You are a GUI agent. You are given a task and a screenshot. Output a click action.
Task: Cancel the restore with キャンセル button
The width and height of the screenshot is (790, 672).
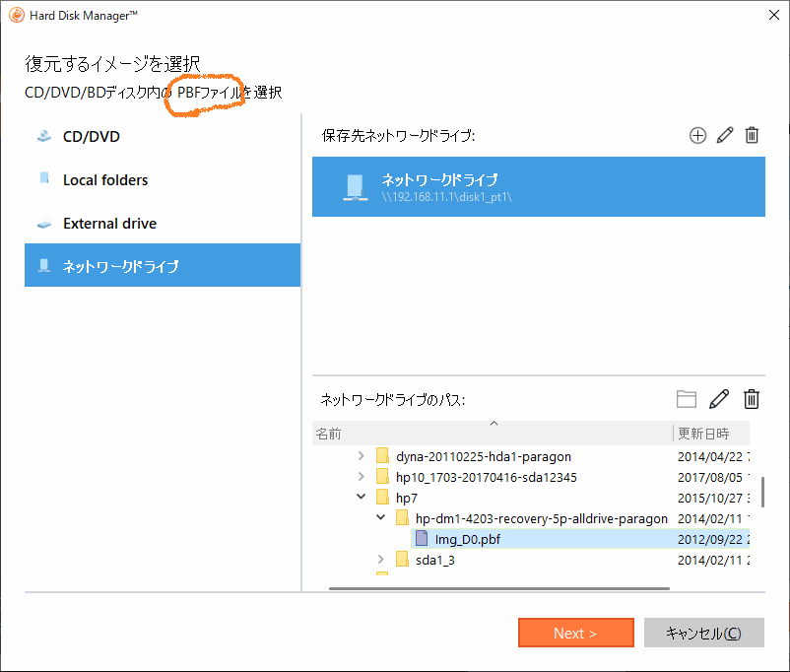(704, 634)
